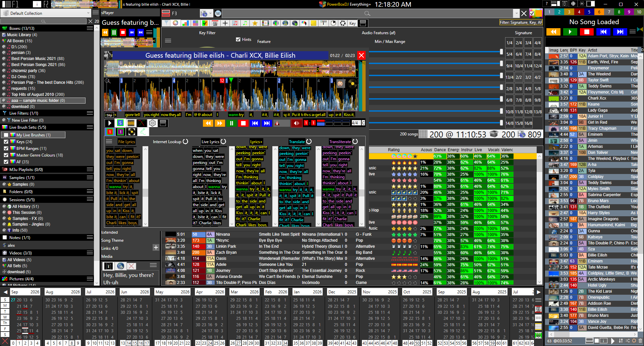Switch to the Translate tab
The image size is (644, 346).
[297, 142]
